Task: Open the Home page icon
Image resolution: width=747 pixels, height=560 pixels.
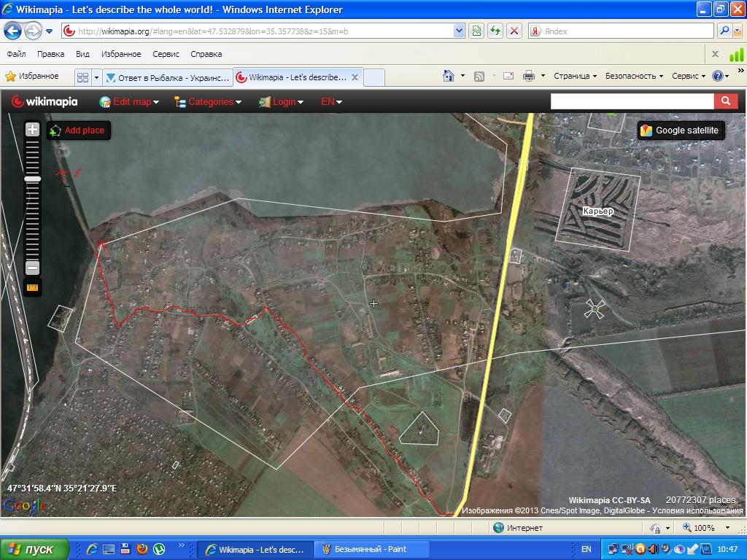Action: [x=449, y=76]
